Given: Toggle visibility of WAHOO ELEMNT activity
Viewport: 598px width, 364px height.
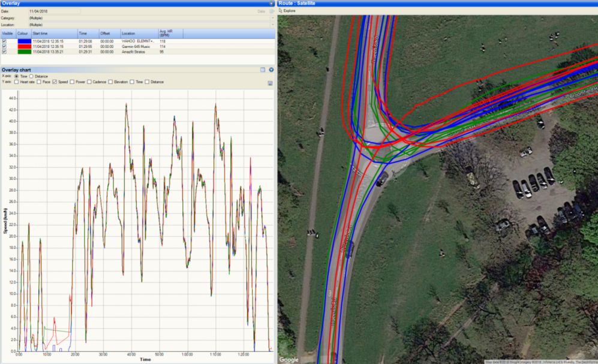Looking at the screenshot, I should tap(4, 41).
